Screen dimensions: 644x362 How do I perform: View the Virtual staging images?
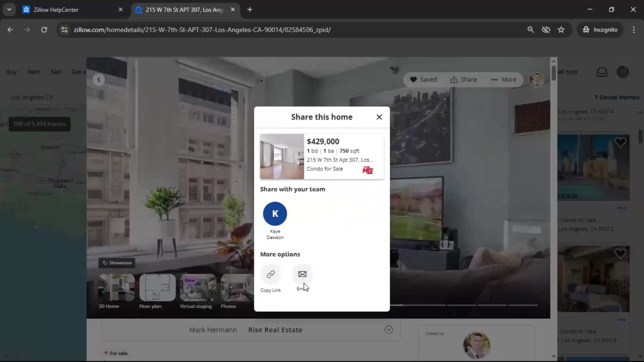[197, 288]
